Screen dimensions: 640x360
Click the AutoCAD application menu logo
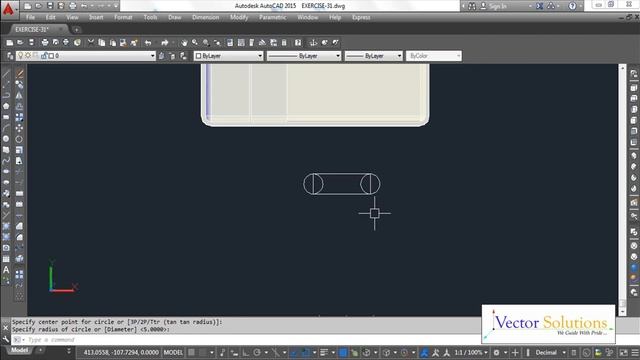coord(9,9)
